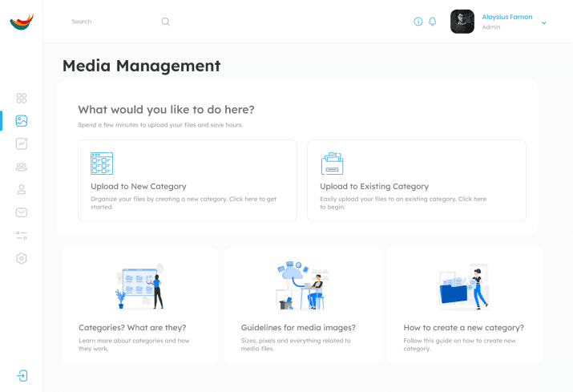Viewport: 573px width, 392px height.
Task: Click the categories board illustration
Action: tap(140, 286)
